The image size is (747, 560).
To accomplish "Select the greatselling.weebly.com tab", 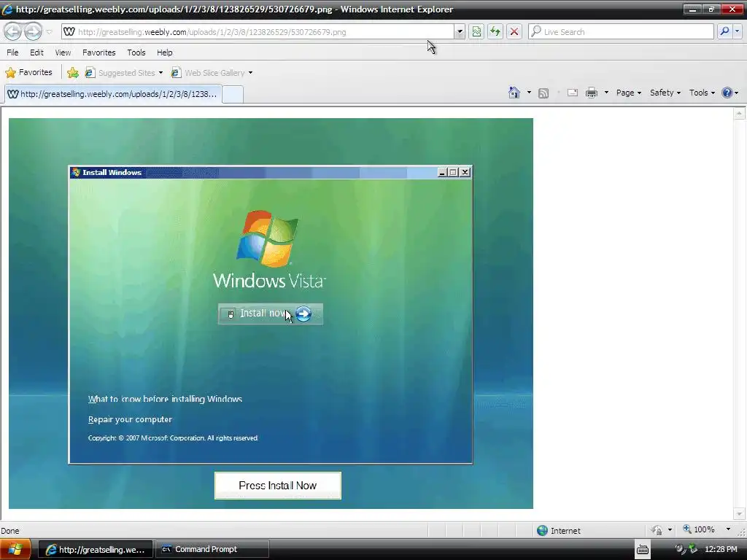I will (x=112, y=94).
